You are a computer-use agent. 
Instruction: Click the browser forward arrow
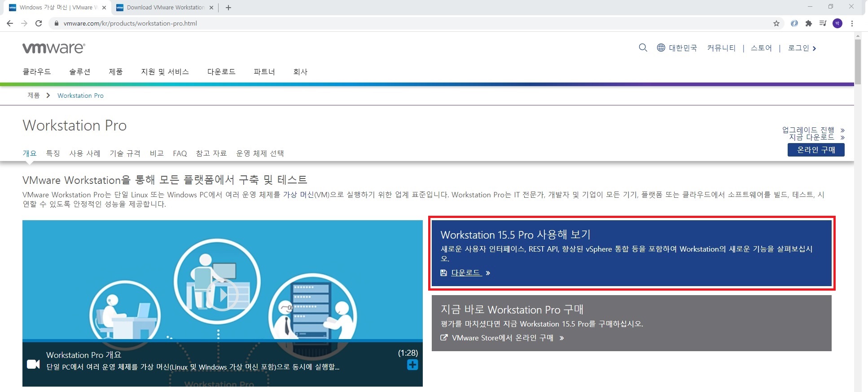(x=24, y=23)
